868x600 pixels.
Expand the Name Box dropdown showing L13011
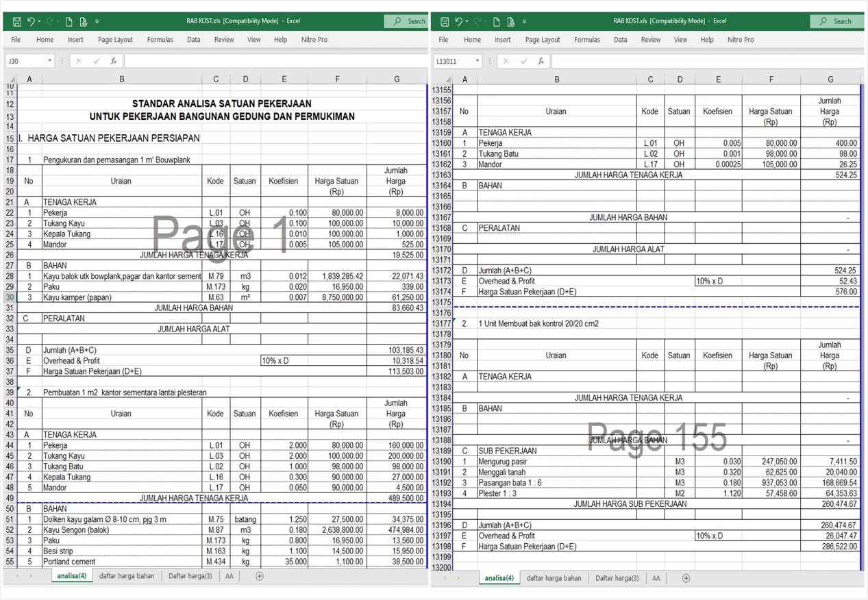[x=477, y=61]
